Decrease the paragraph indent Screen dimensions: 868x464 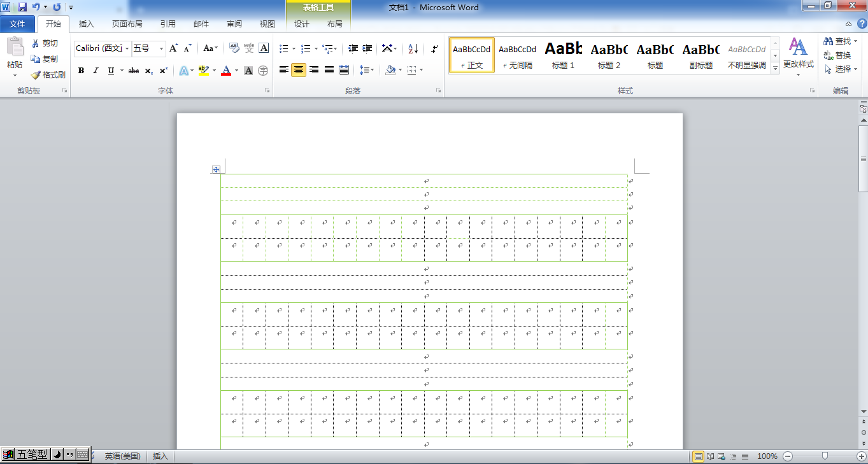(x=353, y=48)
